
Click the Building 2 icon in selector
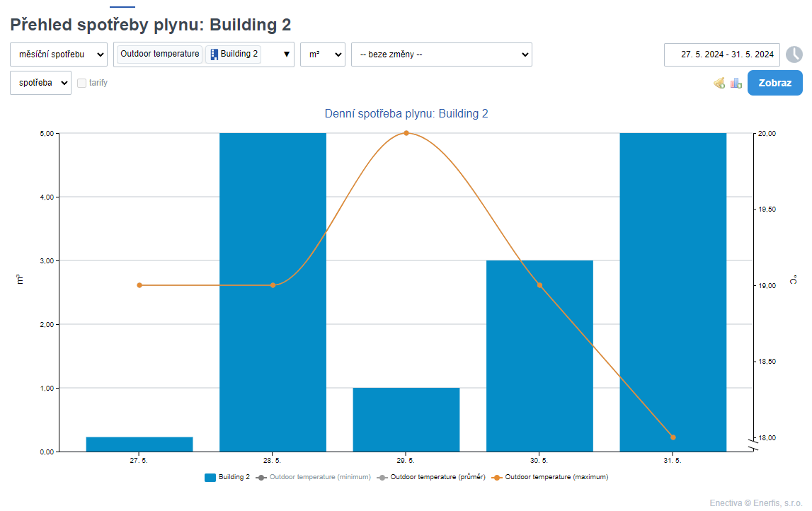tap(214, 54)
